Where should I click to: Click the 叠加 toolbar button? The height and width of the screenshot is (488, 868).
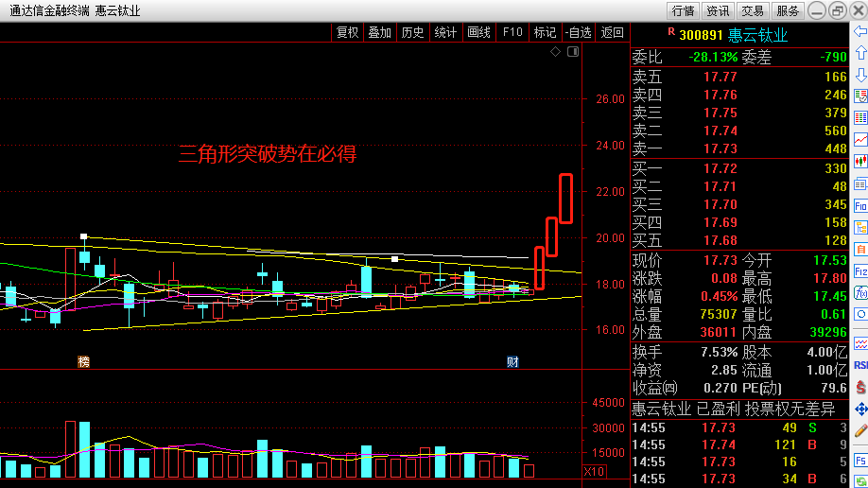pyautogui.click(x=380, y=33)
